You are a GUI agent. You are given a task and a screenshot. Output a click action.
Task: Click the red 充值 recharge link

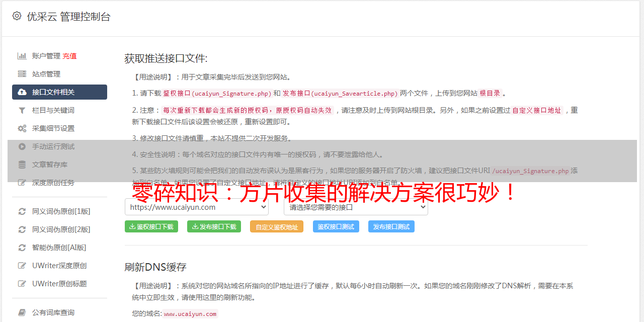70,56
